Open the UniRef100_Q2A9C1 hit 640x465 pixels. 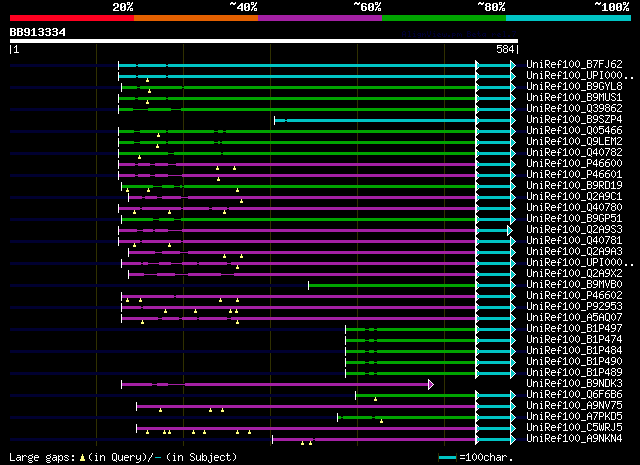pyautogui.click(x=574, y=196)
